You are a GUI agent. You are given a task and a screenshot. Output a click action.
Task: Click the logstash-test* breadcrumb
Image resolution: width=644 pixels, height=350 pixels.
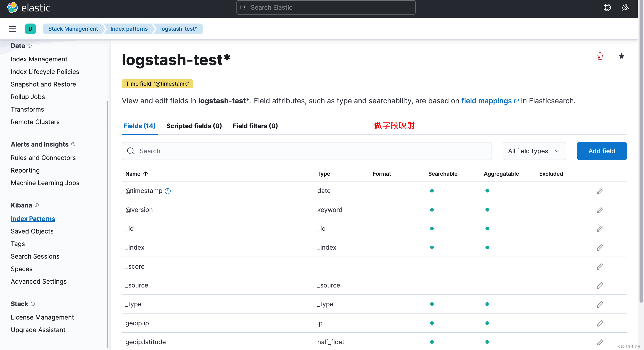coord(179,29)
